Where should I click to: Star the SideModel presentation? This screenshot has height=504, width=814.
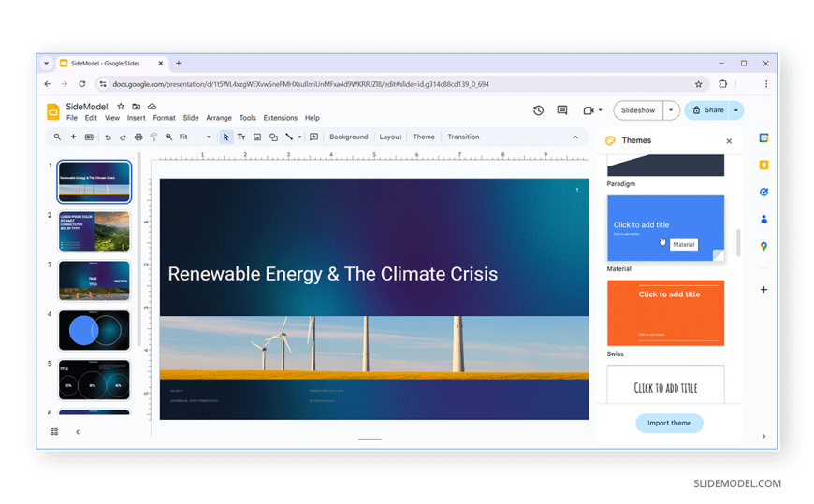121,107
